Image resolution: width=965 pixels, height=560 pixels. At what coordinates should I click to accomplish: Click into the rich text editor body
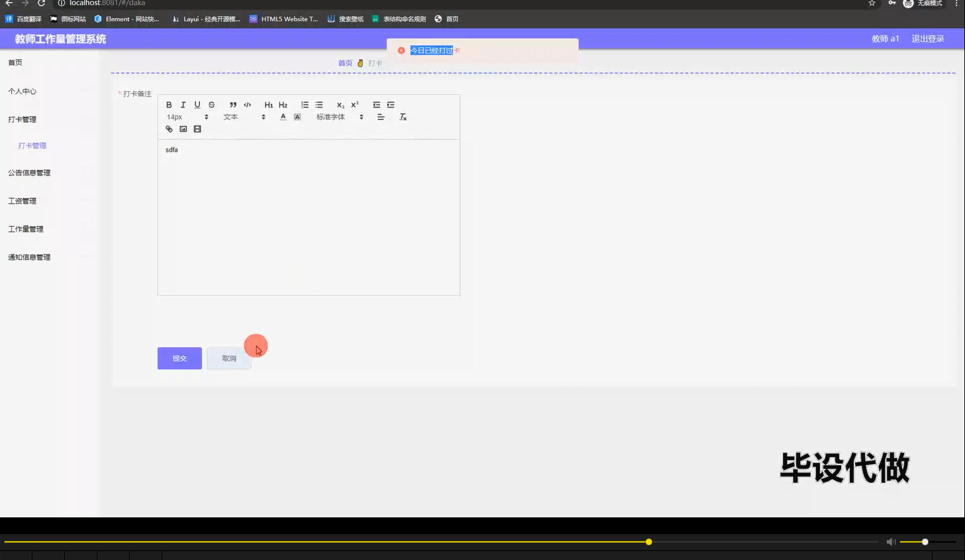tap(309, 216)
